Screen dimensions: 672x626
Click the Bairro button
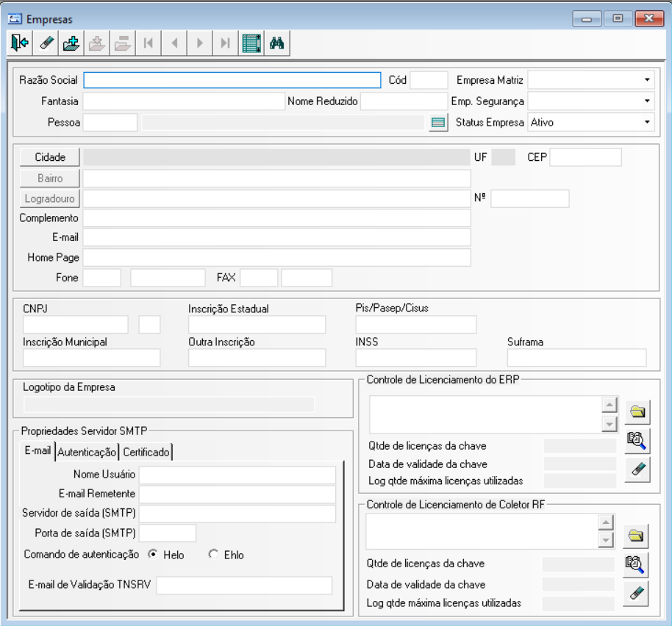pyautogui.click(x=50, y=178)
